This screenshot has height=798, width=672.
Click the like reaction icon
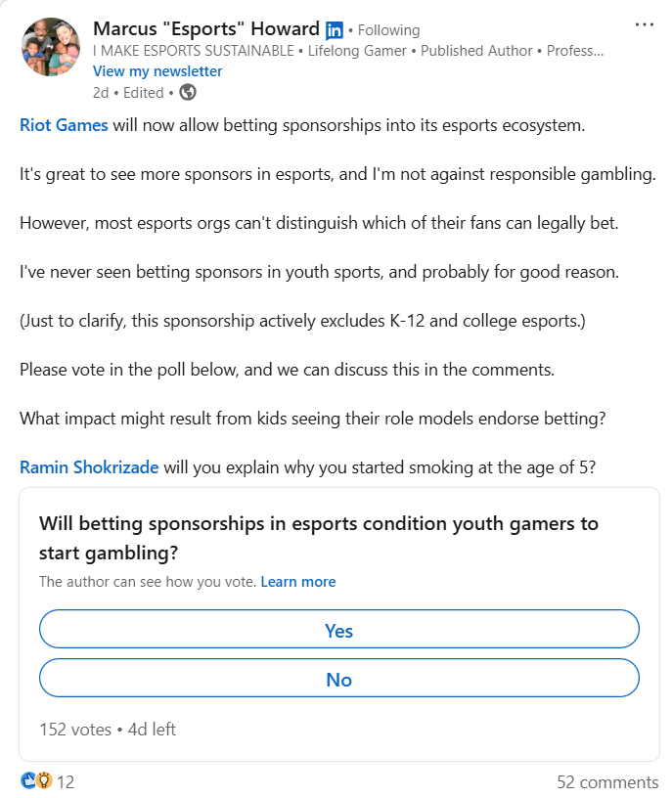coord(28,780)
